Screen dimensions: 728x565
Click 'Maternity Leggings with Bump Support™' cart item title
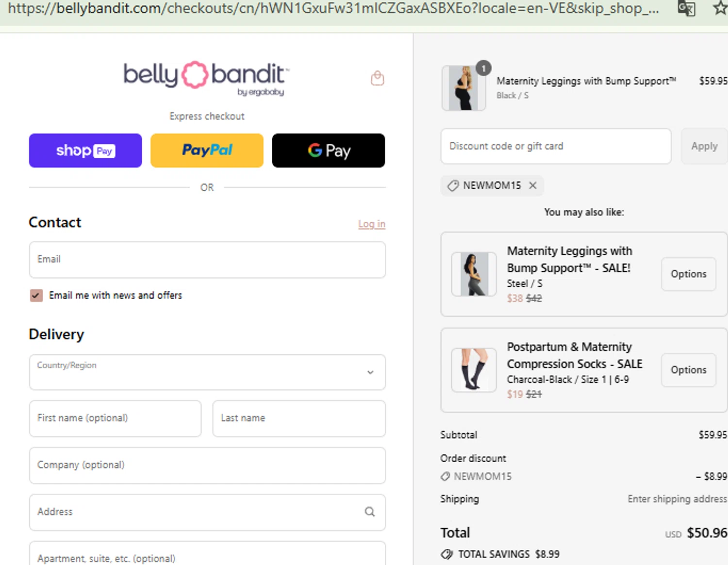coord(586,81)
